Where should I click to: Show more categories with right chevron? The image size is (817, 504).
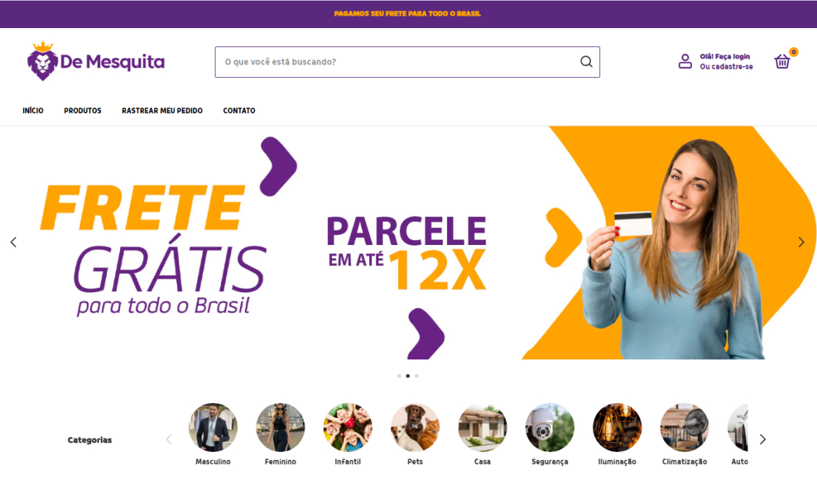pos(763,439)
